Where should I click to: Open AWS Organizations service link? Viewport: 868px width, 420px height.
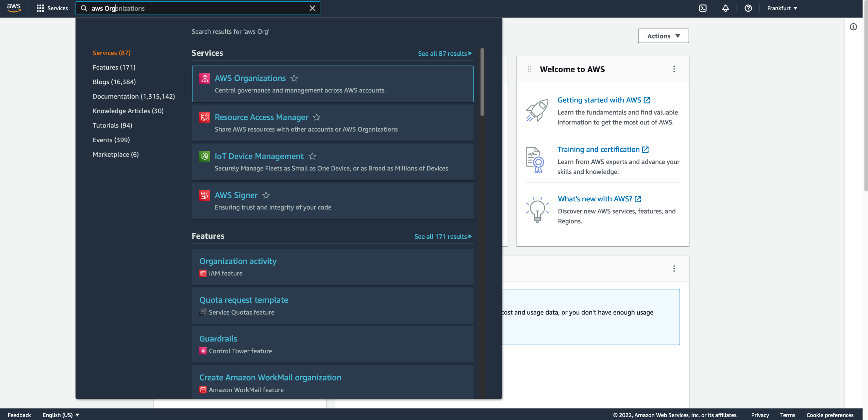tap(250, 78)
